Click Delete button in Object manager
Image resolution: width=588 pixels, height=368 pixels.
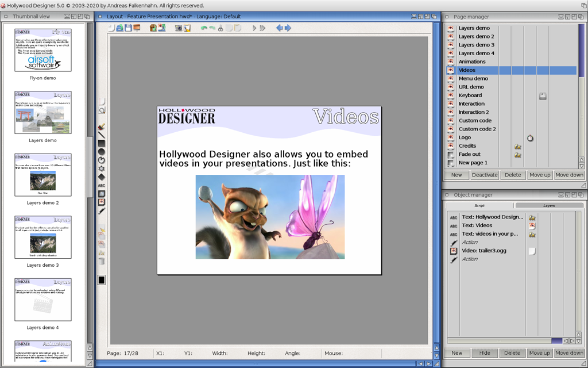(x=512, y=353)
